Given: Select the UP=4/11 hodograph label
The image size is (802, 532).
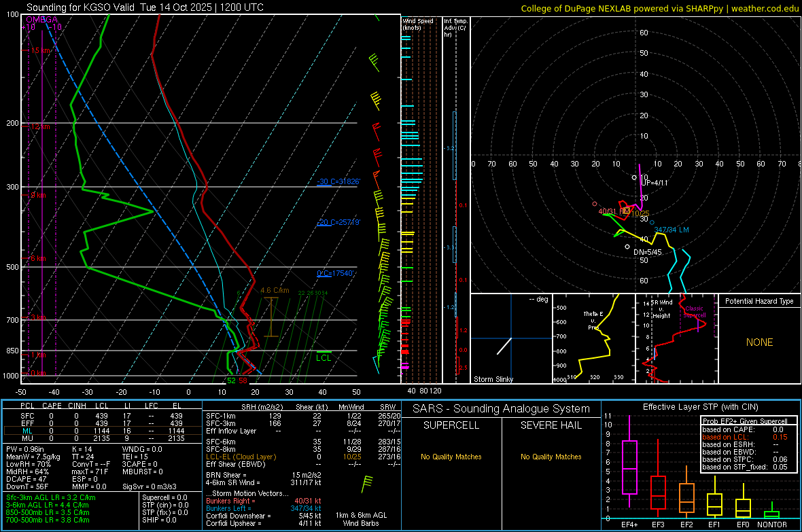Looking at the screenshot, I should 655,183.
